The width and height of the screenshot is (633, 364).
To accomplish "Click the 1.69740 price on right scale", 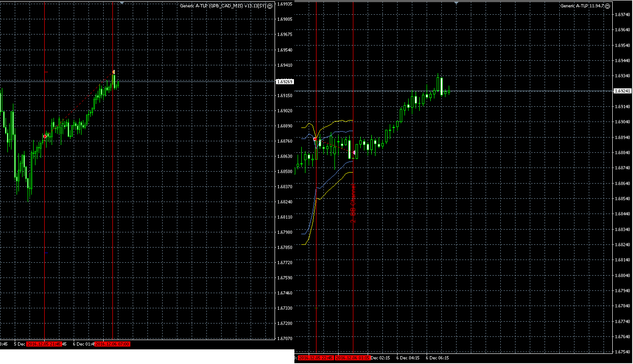I will tap(622, 15).
